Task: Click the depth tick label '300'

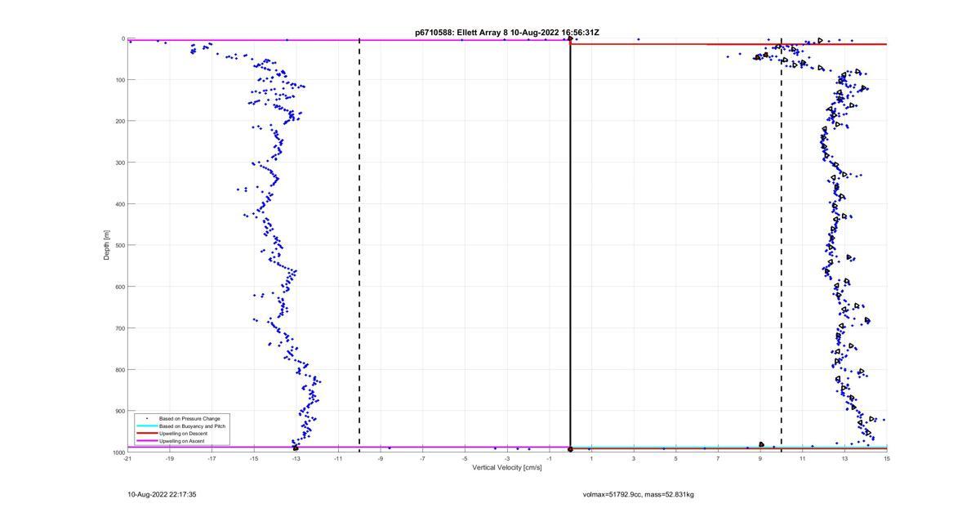Action: (119, 163)
